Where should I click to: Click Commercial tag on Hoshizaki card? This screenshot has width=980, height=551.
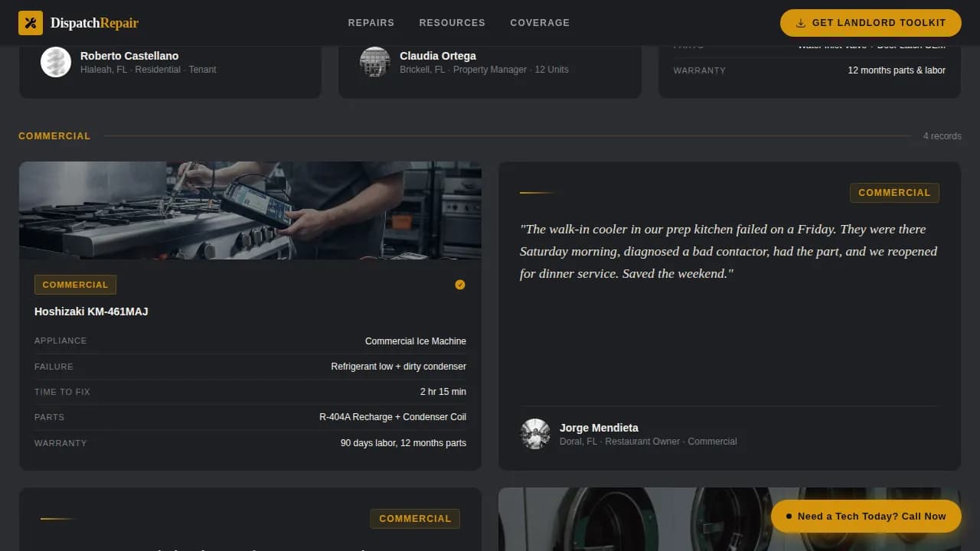click(75, 285)
